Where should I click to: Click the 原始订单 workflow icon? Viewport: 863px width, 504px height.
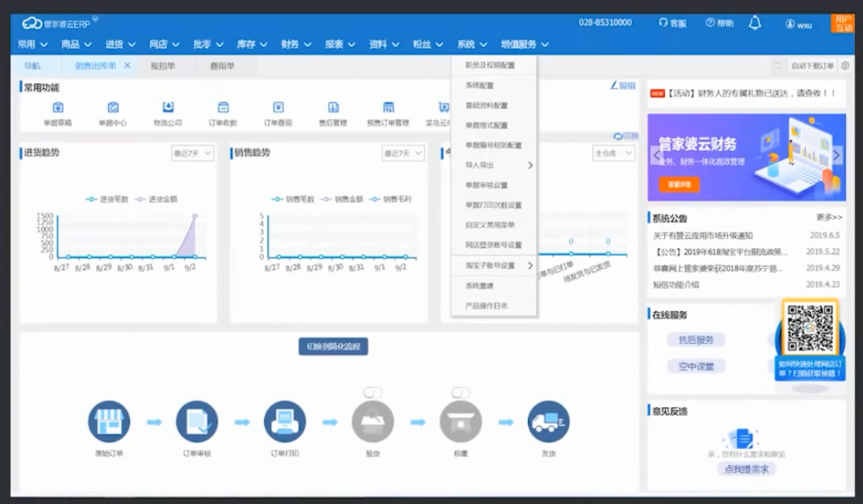[x=109, y=422]
